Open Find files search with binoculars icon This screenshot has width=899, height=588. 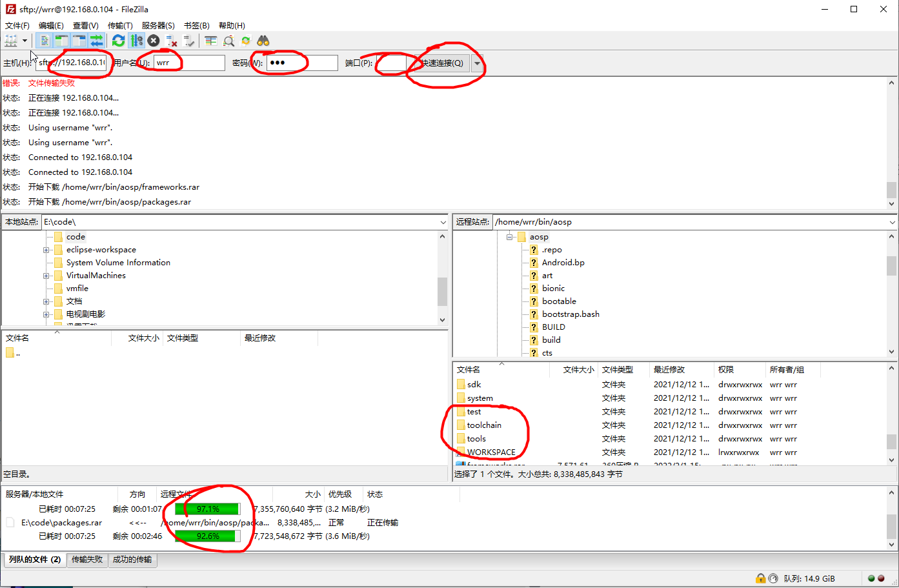(x=263, y=40)
